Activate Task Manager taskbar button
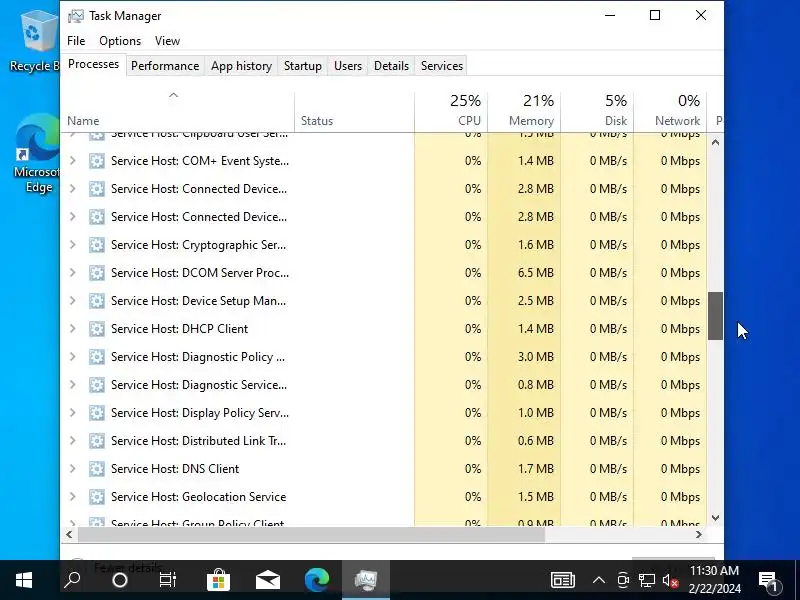Image resolution: width=800 pixels, height=600 pixels. coord(366,580)
